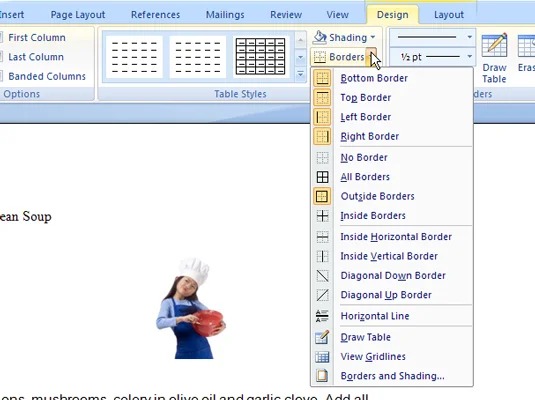Select the full grid table style thumbnail
Image resolution: width=535 pixels, height=400 pixels.
261,56
